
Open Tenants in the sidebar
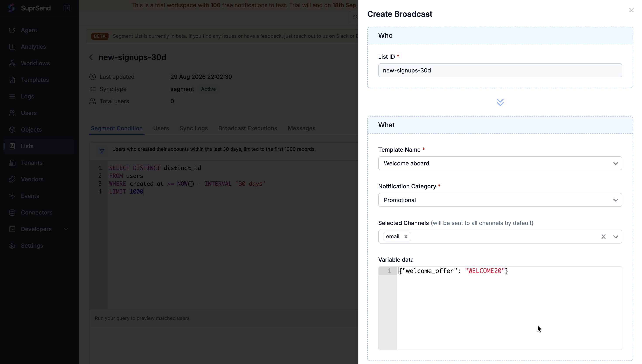point(39,163)
